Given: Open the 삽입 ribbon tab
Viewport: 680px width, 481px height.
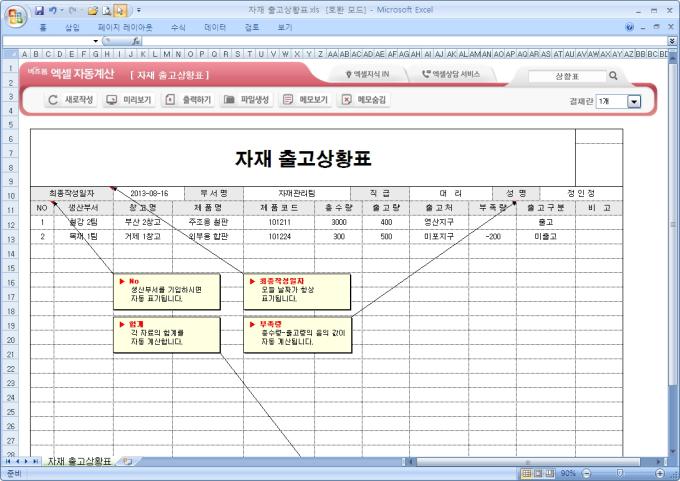Looking at the screenshot, I should 72,27.
